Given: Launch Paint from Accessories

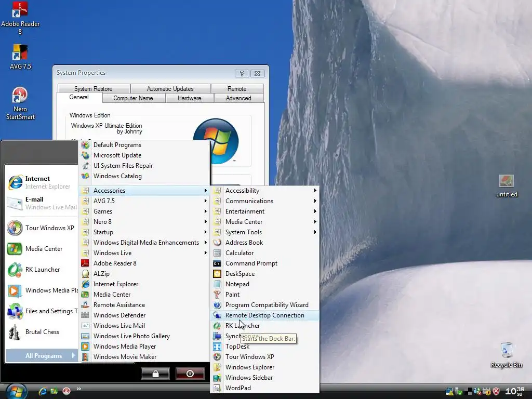Looking at the screenshot, I should tap(265, 295).
